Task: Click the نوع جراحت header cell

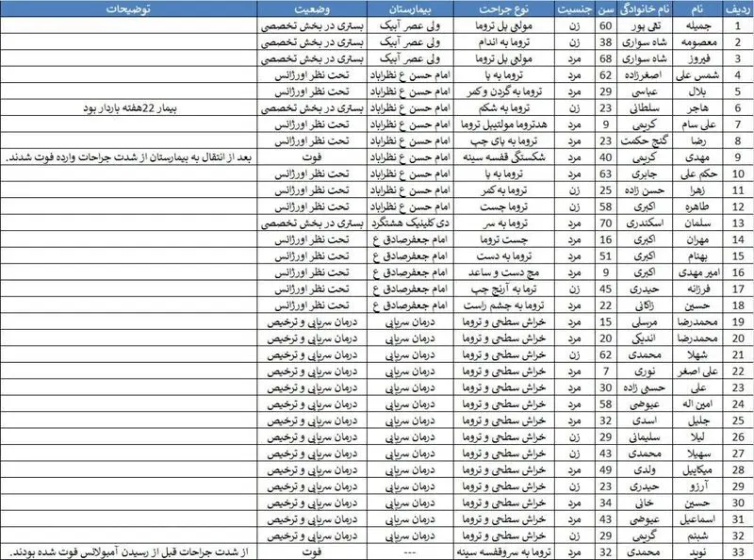Action: point(504,8)
